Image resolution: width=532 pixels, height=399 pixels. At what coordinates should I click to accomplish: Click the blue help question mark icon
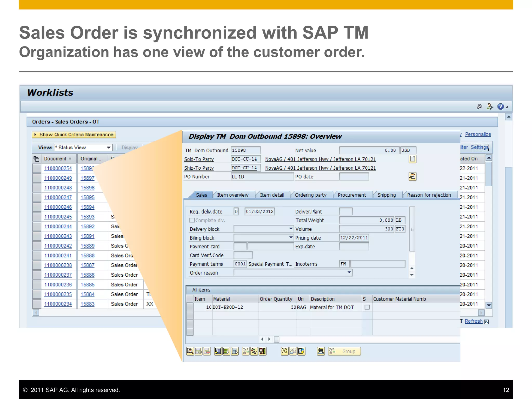(x=501, y=107)
